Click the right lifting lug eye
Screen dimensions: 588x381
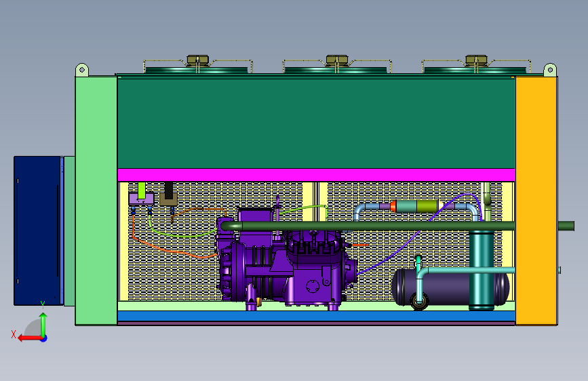pos(550,70)
